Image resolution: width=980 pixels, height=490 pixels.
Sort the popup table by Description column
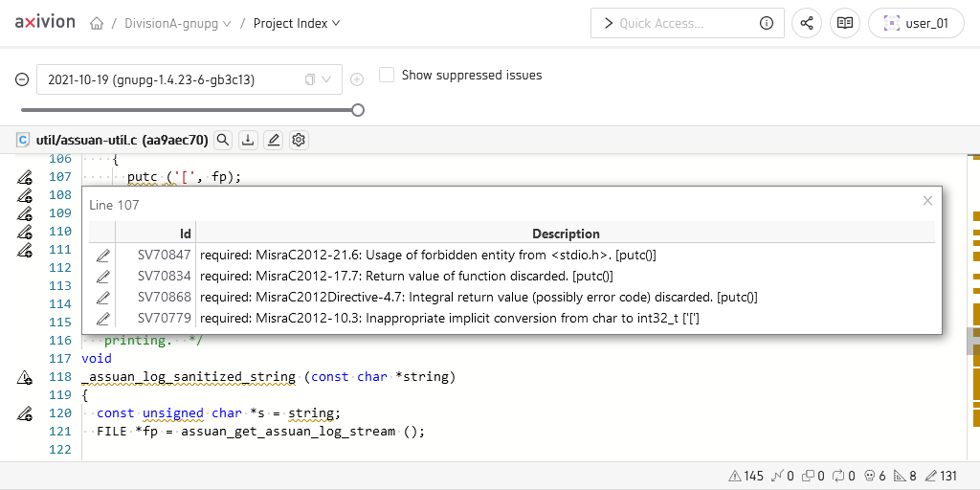tap(566, 234)
